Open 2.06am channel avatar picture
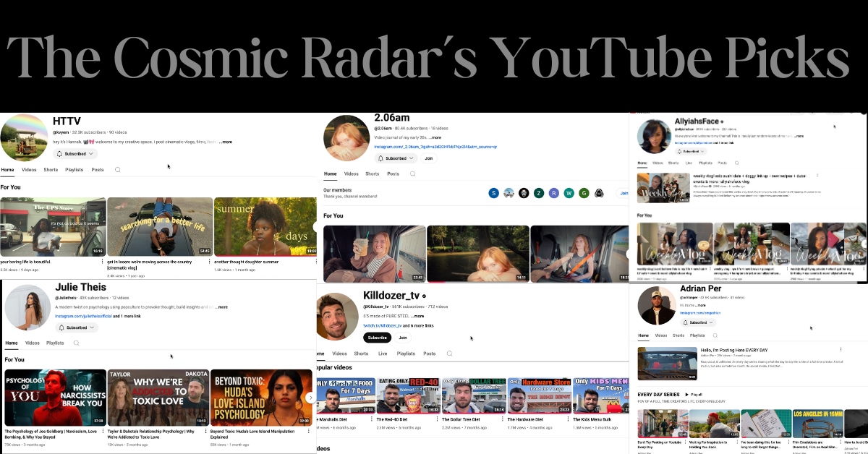The image size is (868, 454). click(346, 137)
